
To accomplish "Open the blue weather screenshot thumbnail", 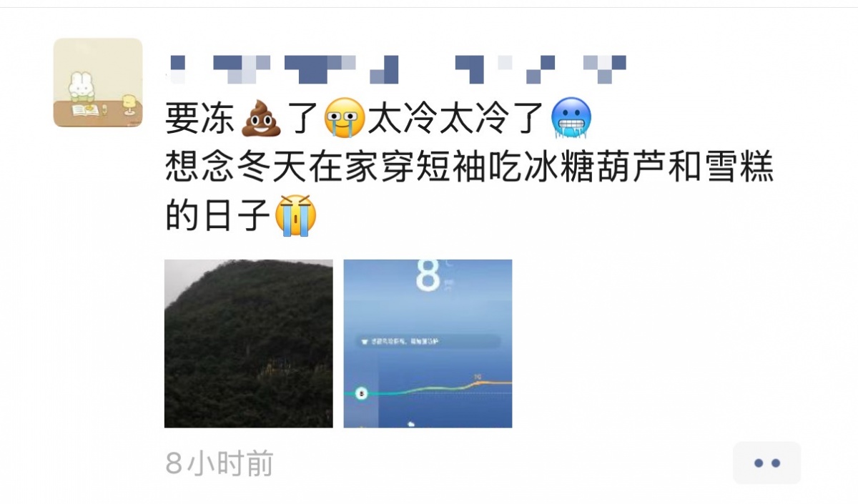I will 428,344.
